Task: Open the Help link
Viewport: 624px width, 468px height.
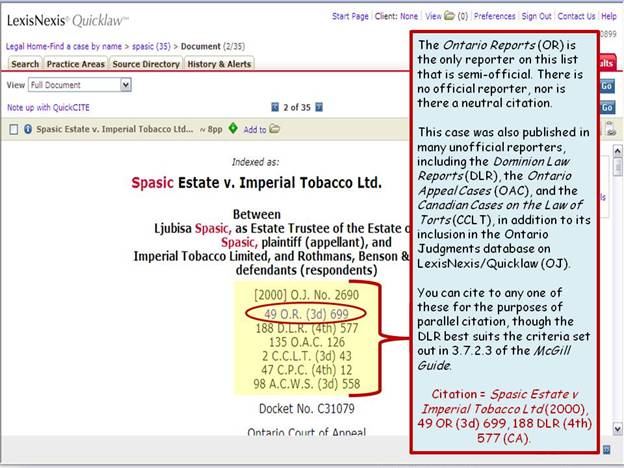Action: (608, 16)
